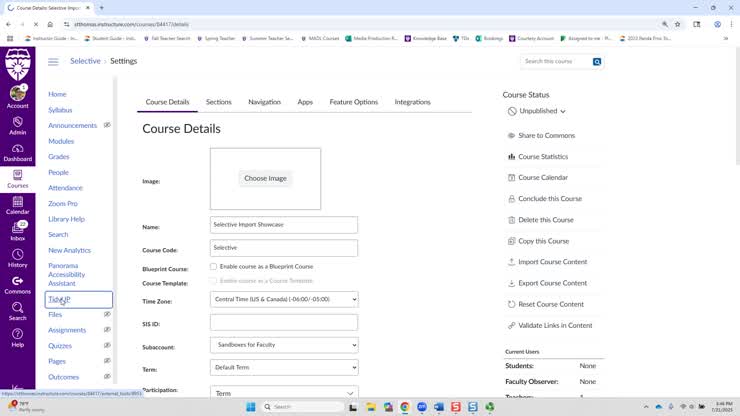The image size is (740, 416).
Task: Expand the Unpublished course status dropdown
Action: pyautogui.click(x=537, y=111)
